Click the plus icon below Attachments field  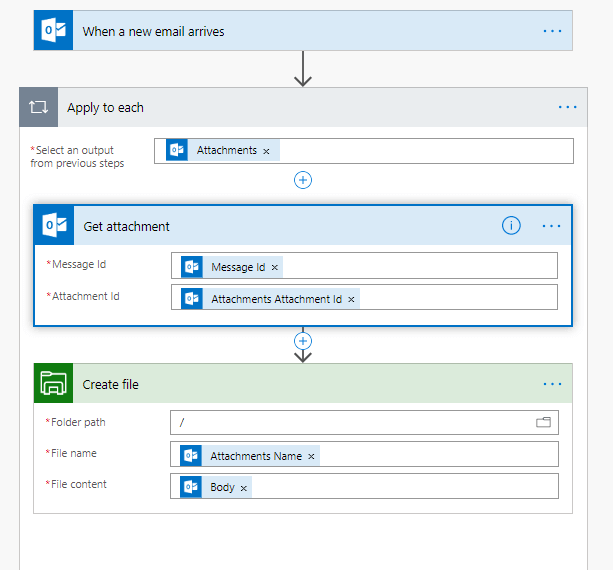(303, 180)
